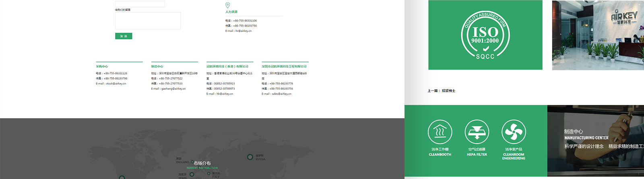644x179 pixels.
Task: Click the stock@airkey.cn email address
Action: coord(116,84)
